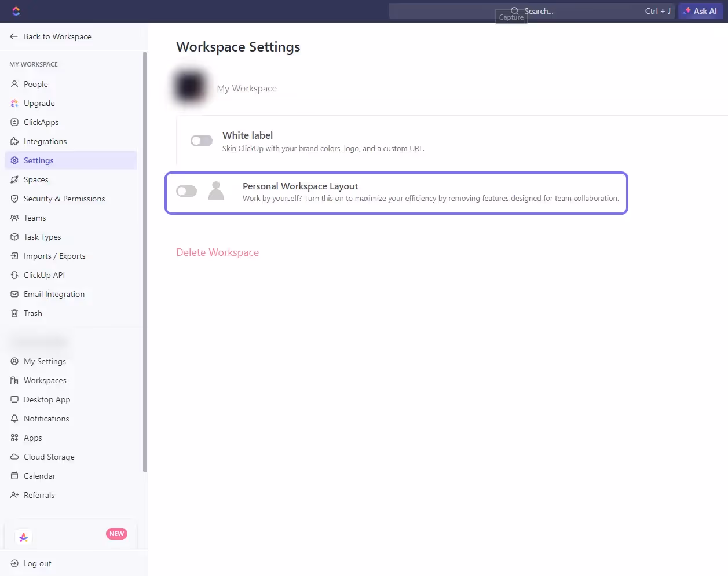Image resolution: width=728 pixels, height=576 pixels.
Task: Click the ClickUp logo top-left
Action: point(16,10)
